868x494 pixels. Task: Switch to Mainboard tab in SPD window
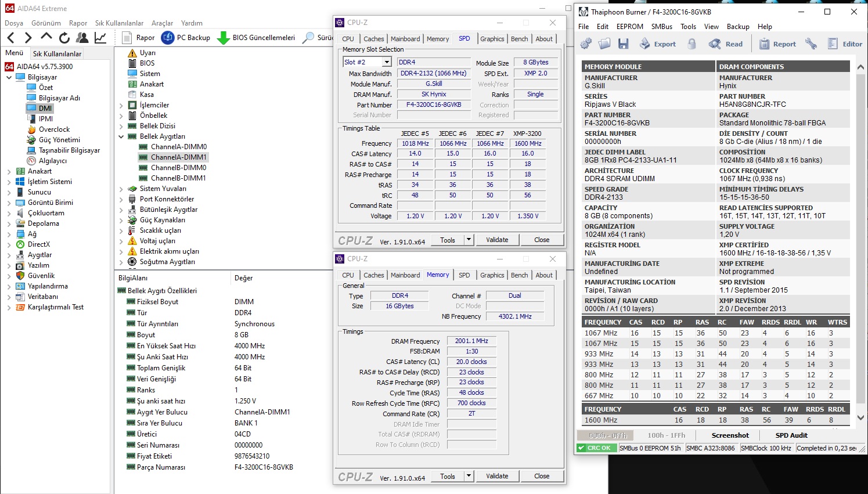[405, 39]
